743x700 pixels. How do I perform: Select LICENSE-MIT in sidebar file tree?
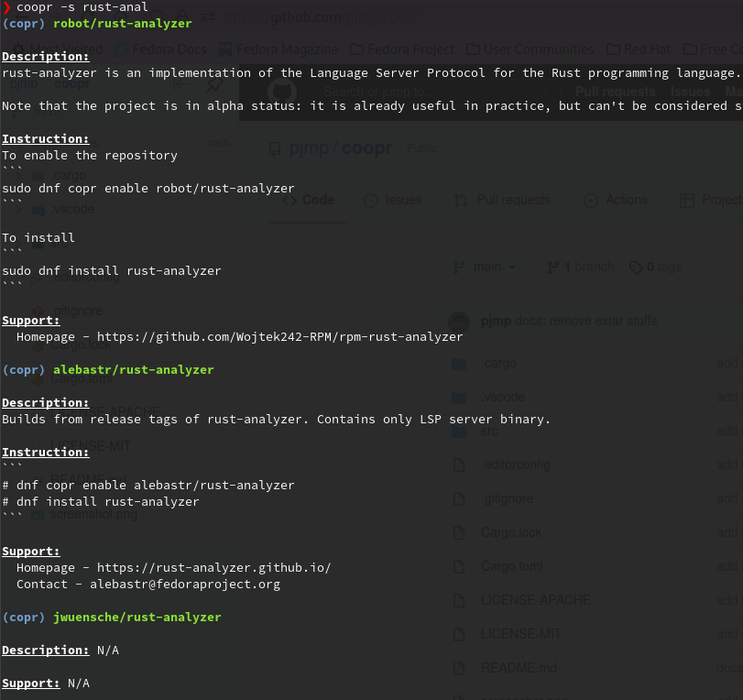pos(91,446)
